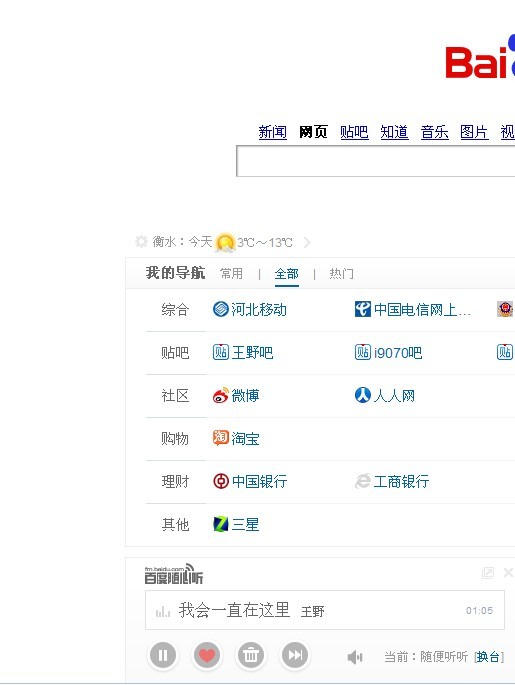Viewport: 515px width, 685px height.
Task: Click the 人人网 icon
Action: (x=363, y=395)
